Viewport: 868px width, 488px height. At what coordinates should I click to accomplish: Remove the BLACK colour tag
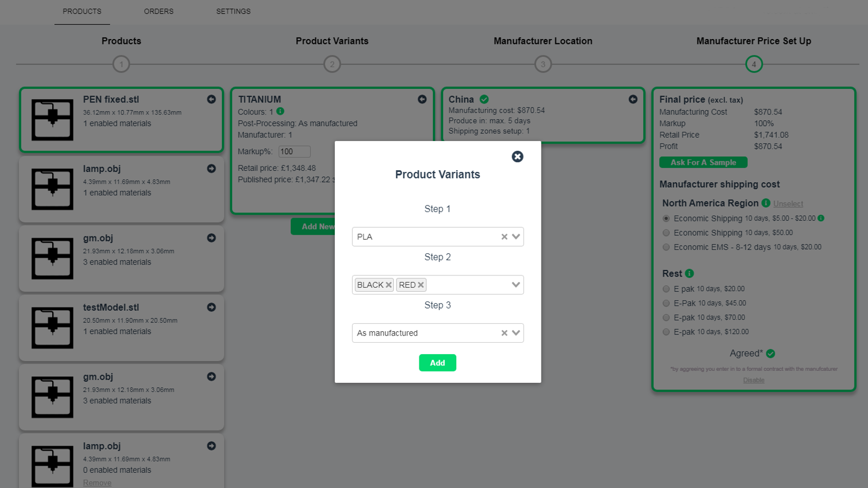[x=388, y=285]
